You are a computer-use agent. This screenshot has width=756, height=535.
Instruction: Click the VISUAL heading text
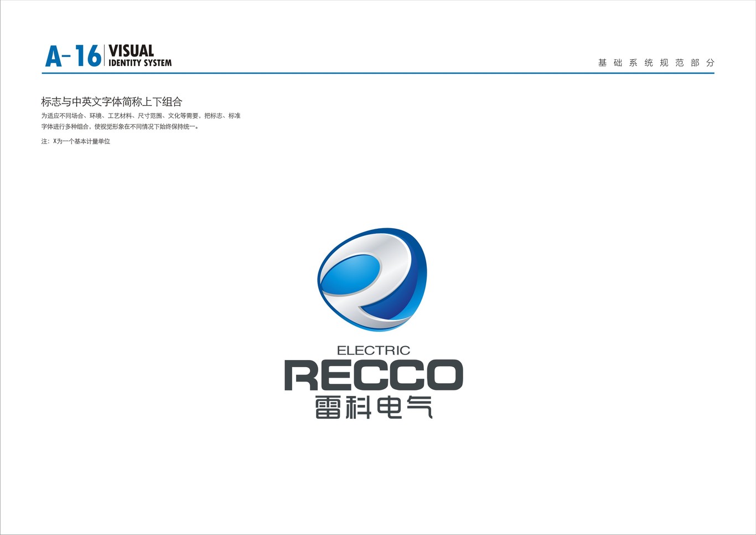(x=131, y=51)
